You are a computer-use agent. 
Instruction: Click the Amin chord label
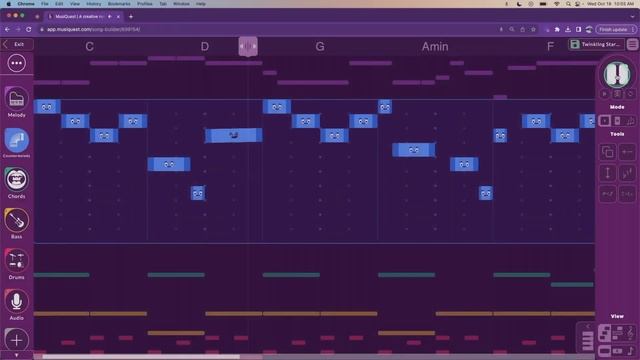tap(435, 47)
